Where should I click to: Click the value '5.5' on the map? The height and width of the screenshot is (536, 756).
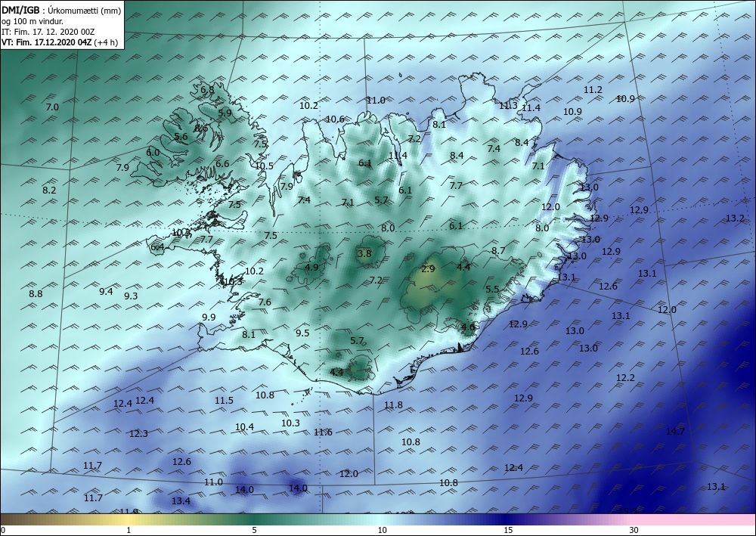pyautogui.click(x=492, y=290)
